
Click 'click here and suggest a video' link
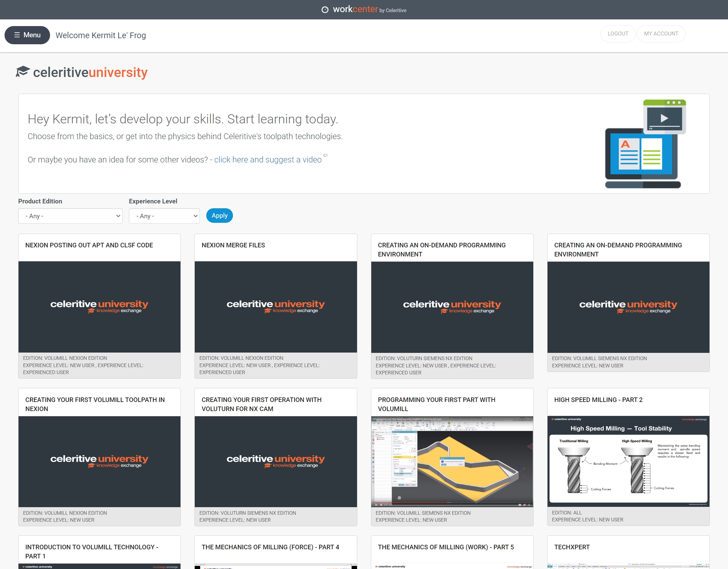(x=268, y=160)
